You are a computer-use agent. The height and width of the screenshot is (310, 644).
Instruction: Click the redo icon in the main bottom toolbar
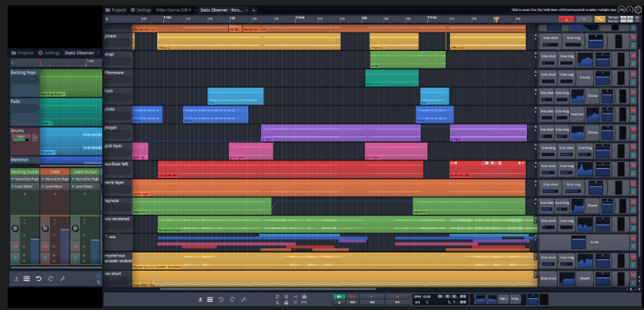(x=233, y=299)
